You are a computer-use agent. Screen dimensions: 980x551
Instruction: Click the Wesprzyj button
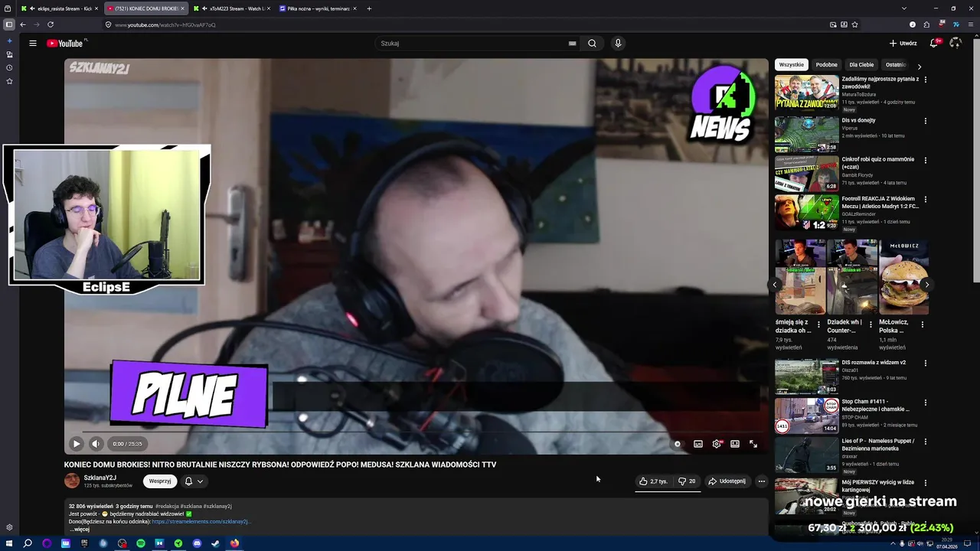pos(160,481)
